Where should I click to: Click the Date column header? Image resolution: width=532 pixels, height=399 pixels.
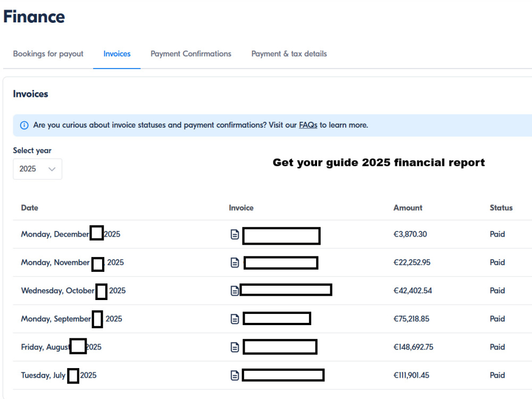coord(29,207)
